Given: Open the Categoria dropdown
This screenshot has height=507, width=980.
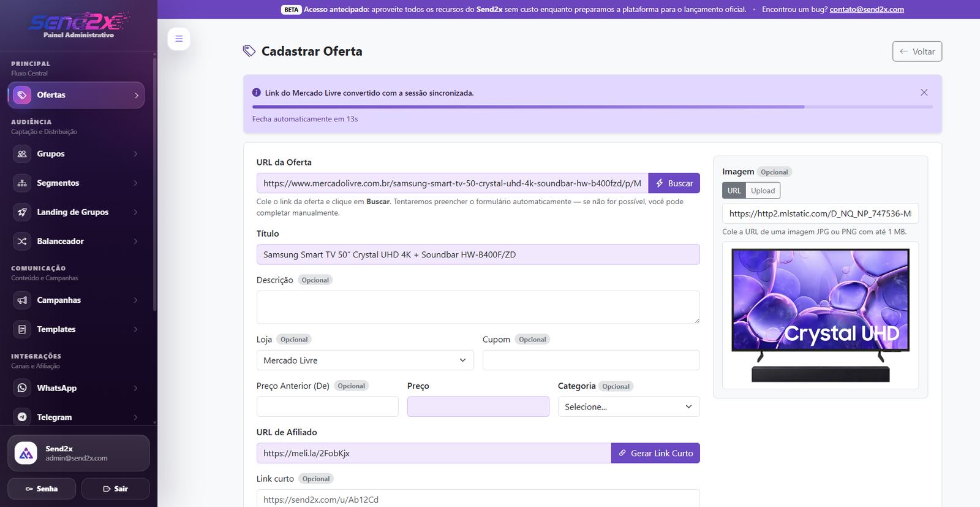Looking at the screenshot, I should [628, 407].
